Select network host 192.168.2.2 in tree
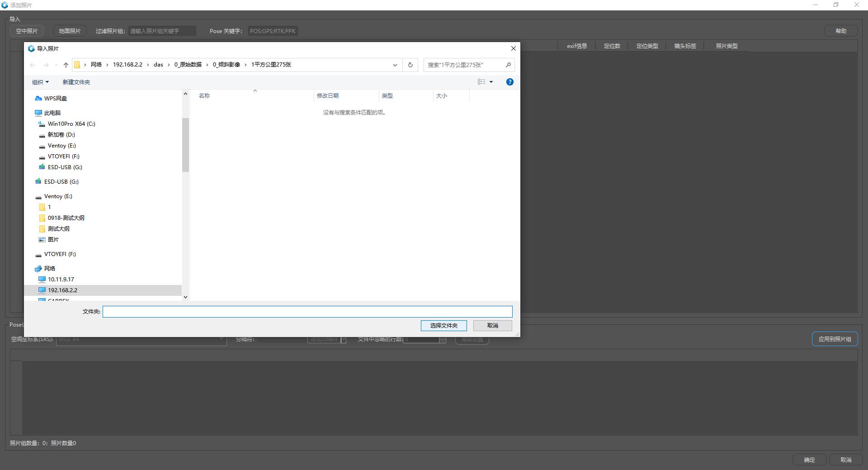Viewport: 868px width, 470px height. click(x=62, y=290)
